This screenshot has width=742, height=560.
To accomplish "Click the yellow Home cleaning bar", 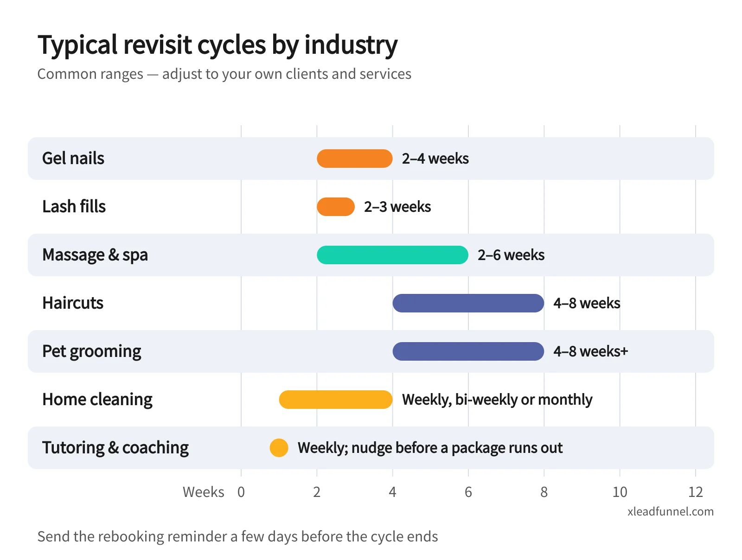I will coord(336,400).
